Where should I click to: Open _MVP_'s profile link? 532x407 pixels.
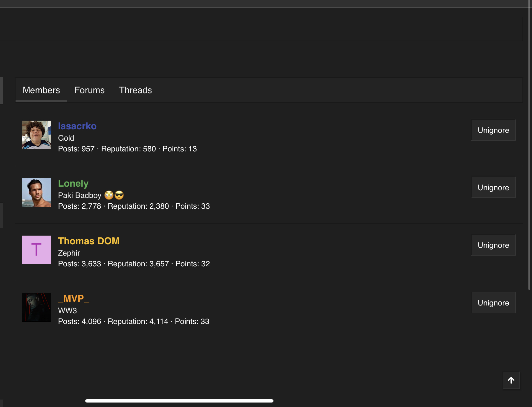pos(74,299)
